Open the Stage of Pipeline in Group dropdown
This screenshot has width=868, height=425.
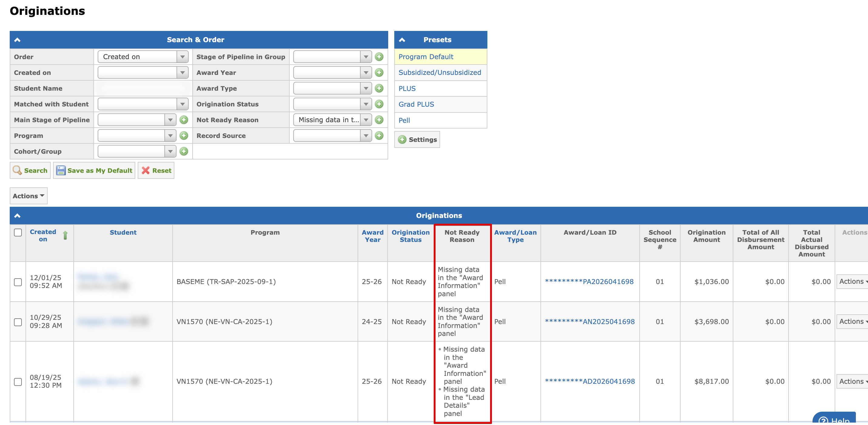[x=333, y=57]
